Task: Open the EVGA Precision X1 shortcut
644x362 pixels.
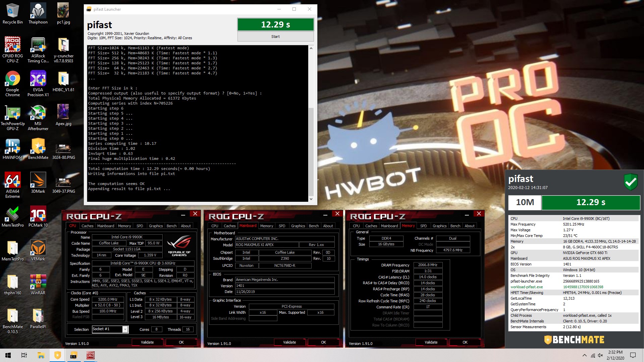Action: 38,84
